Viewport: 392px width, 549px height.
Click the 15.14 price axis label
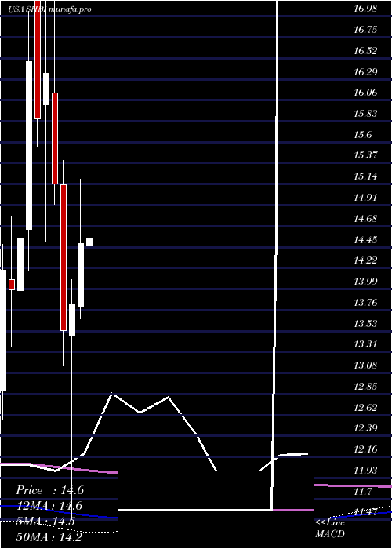tap(365, 176)
